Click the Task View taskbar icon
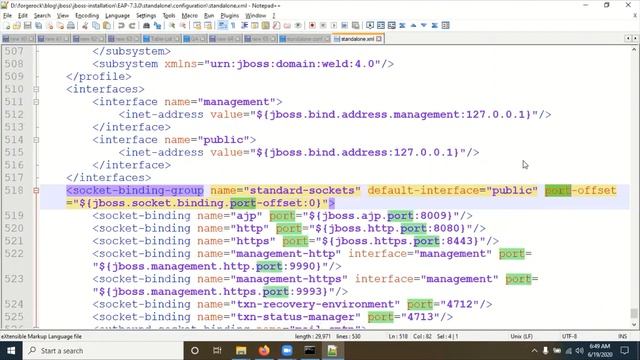This screenshot has width=640, height=360. (217, 351)
